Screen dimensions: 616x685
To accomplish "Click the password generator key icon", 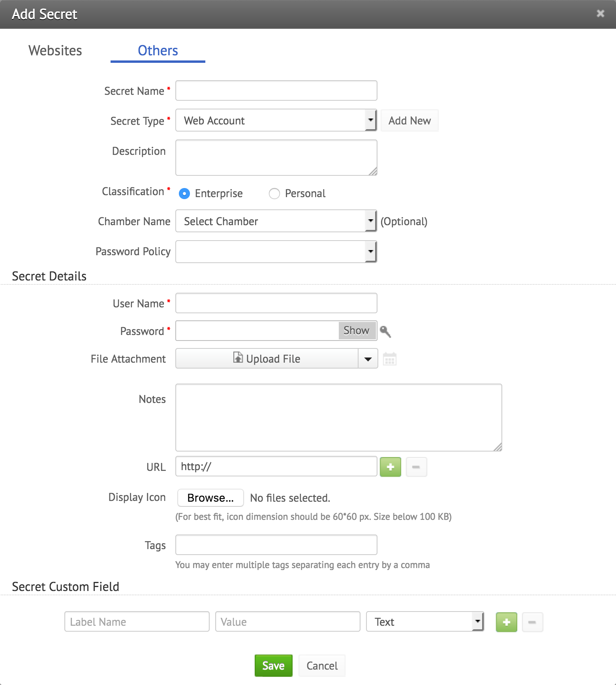I will (x=385, y=331).
